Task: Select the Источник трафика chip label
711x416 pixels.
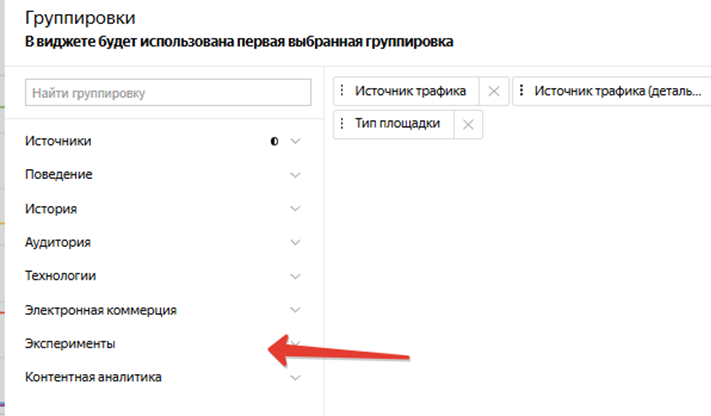Action: click(x=410, y=92)
